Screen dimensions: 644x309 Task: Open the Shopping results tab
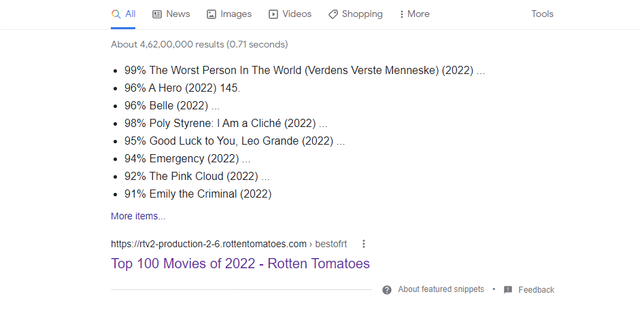[x=355, y=14]
